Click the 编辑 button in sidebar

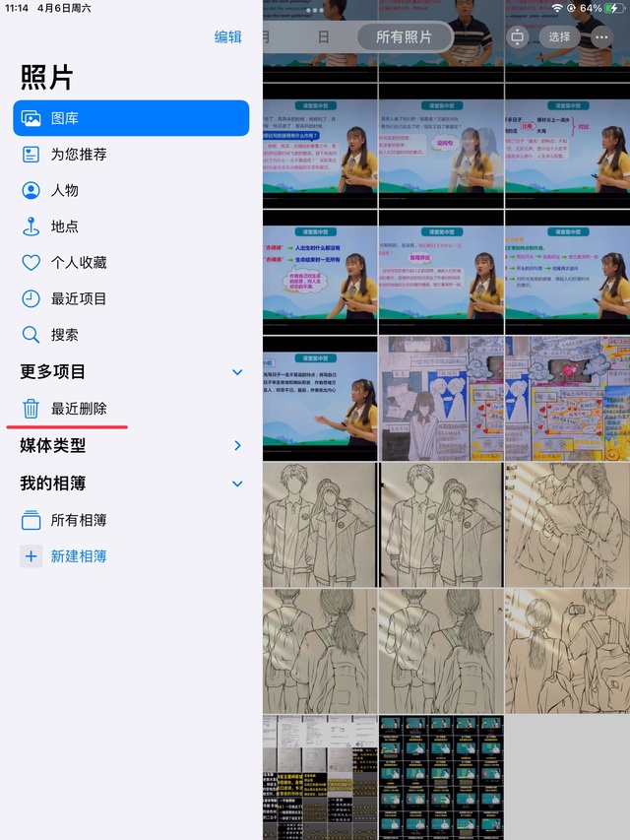[227, 36]
